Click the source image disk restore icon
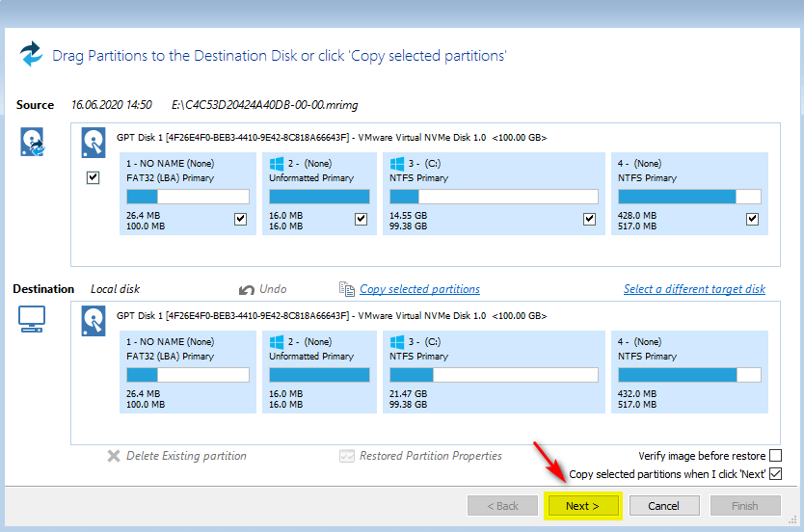Image resolution: width=804 pixels, height=532 pixels. (32, 142)
